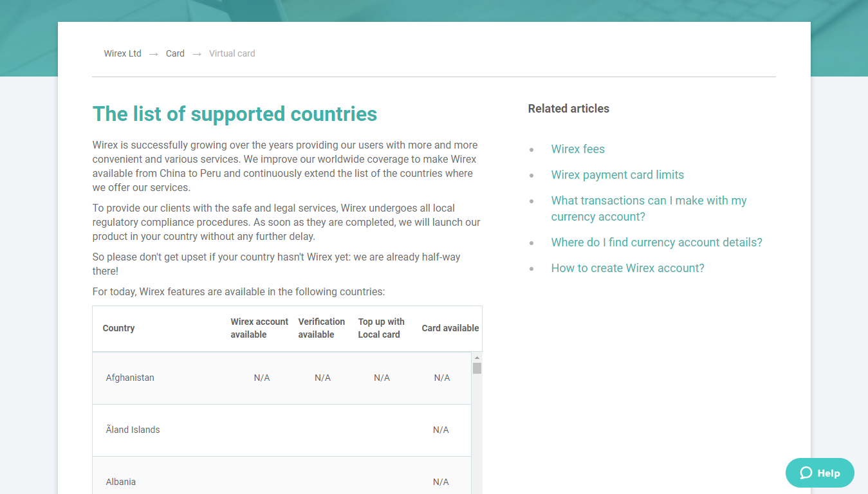
Task: Click the 'The list of supported countries' heading
Action: 235,114
